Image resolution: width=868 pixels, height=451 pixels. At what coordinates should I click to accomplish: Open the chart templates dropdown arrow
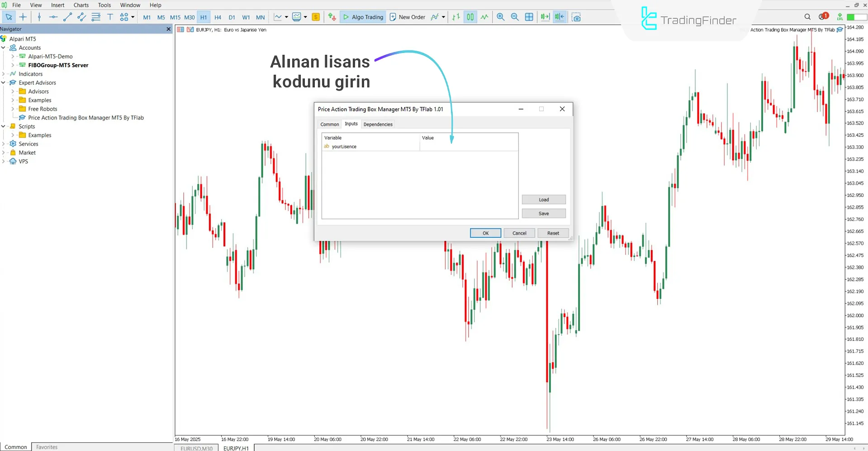point(305,17)
